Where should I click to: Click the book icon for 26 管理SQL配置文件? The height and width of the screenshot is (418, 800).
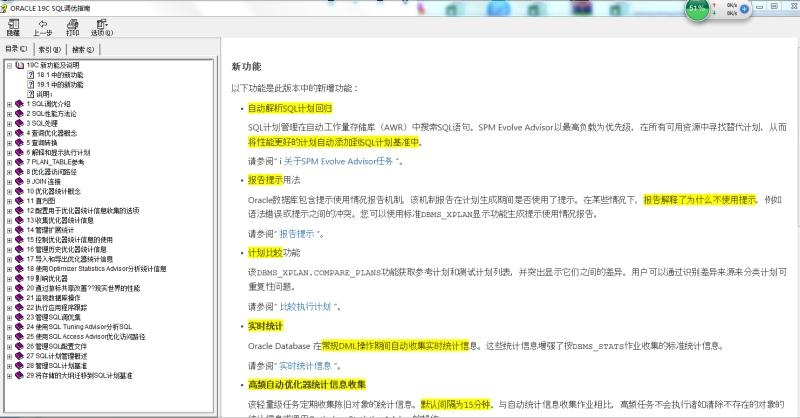19,347
